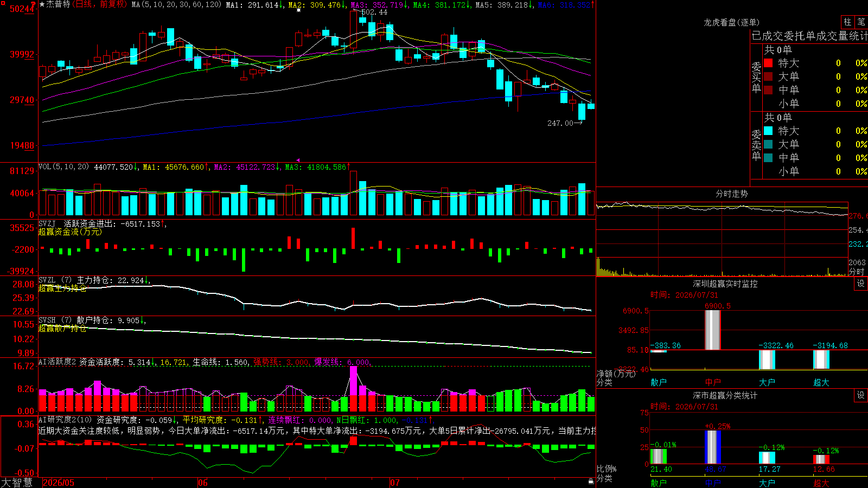Viewport: 868px width, 488px height.
Task: Click the 大智慧 logo in bottom-left corner
Action: [x=17, y=483]
